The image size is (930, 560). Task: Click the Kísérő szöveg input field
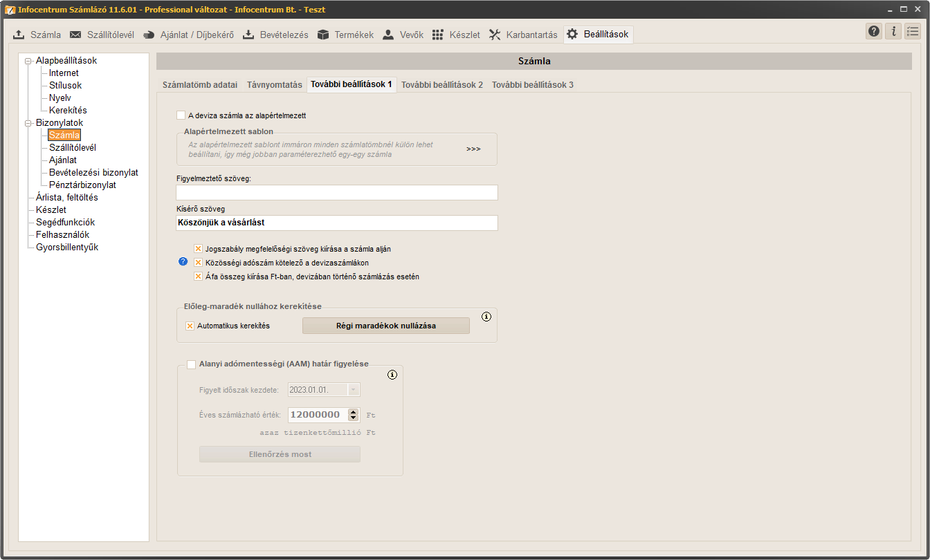(x=337, y=223)
